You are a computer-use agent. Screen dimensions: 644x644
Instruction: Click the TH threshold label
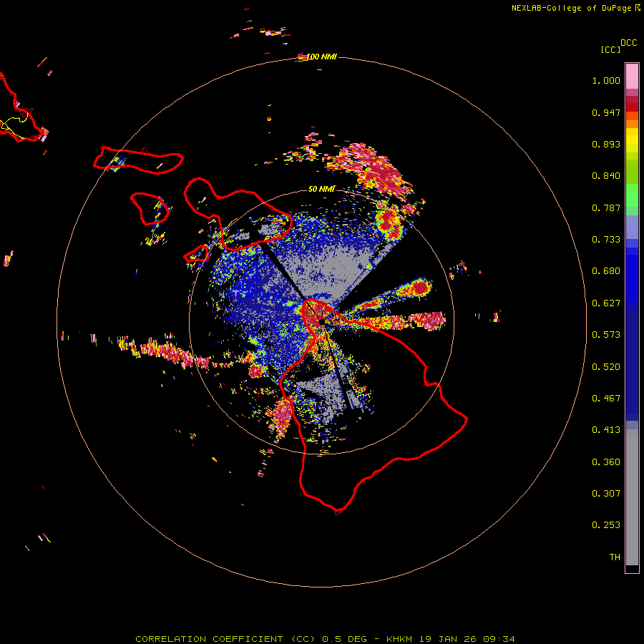[615, 557]
